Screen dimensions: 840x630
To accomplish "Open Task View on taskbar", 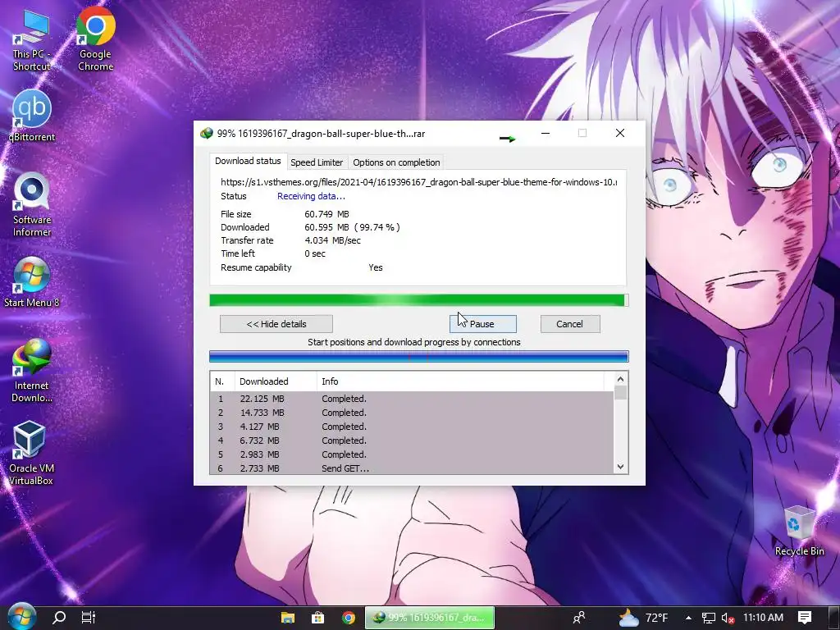I will [x=89, y=618].
